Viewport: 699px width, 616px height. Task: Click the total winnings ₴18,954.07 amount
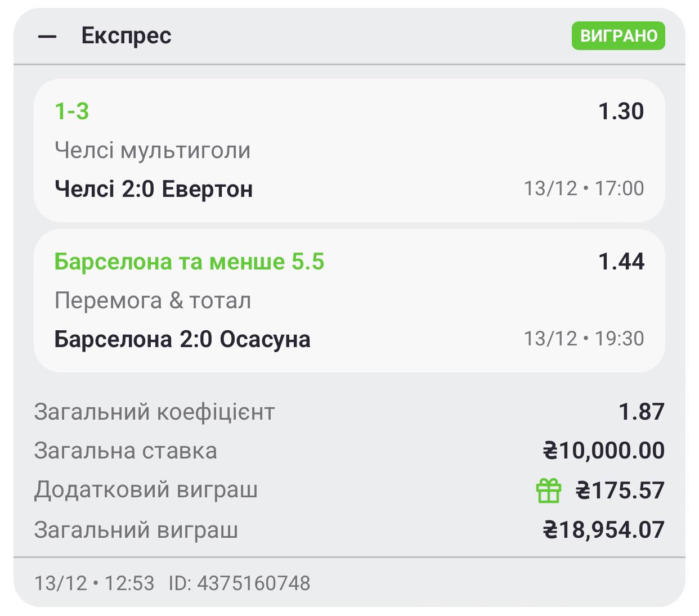603,530
